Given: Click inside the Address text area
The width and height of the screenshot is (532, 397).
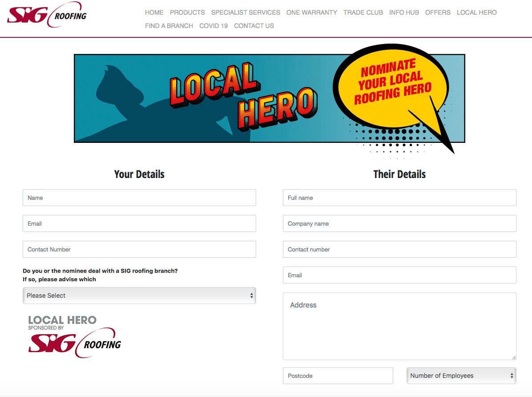Looking at the screenshot, I should 400,326.
